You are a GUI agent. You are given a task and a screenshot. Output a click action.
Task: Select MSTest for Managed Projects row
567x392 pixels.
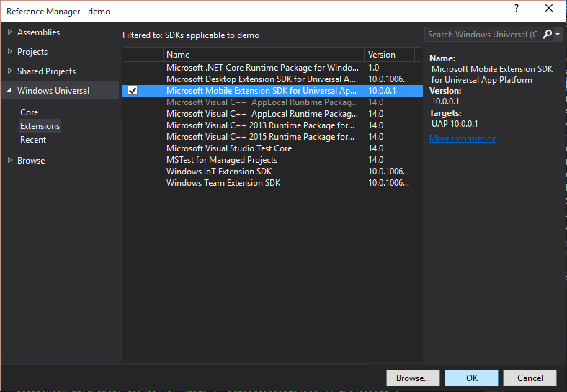pyautogui.click(x=272, y=160)
